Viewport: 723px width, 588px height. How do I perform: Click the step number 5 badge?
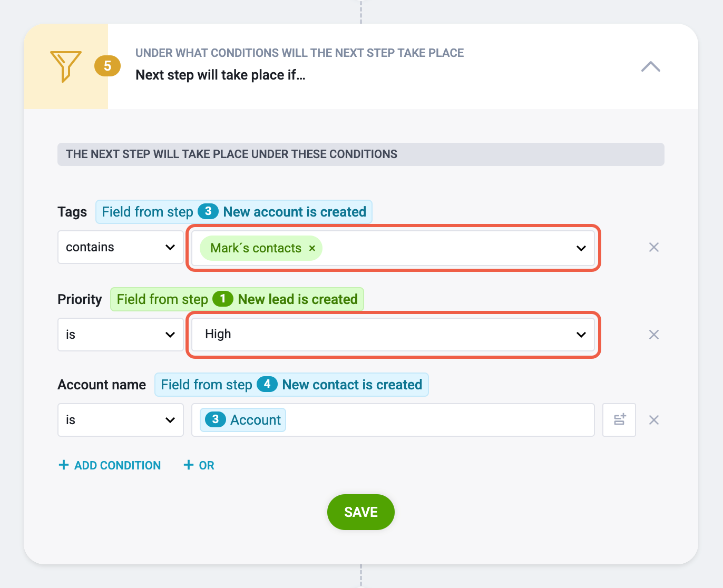click(108, 66)
